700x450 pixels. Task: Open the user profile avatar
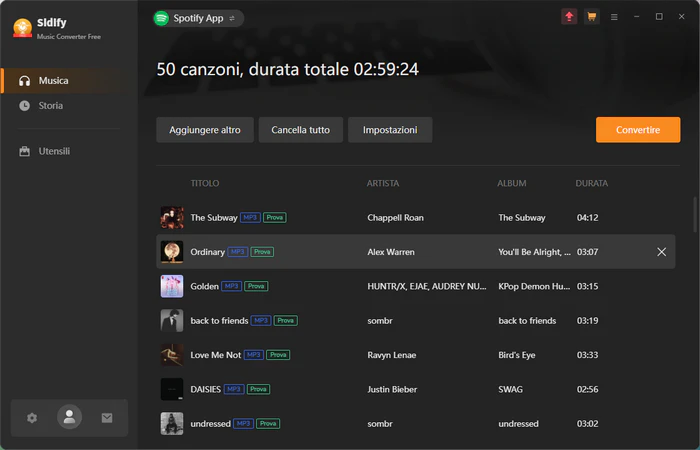pos(69,417)
